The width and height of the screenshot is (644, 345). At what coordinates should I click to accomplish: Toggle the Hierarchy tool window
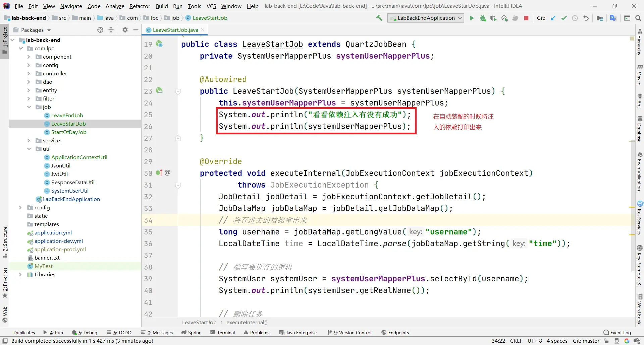click(x=640, y=42)
